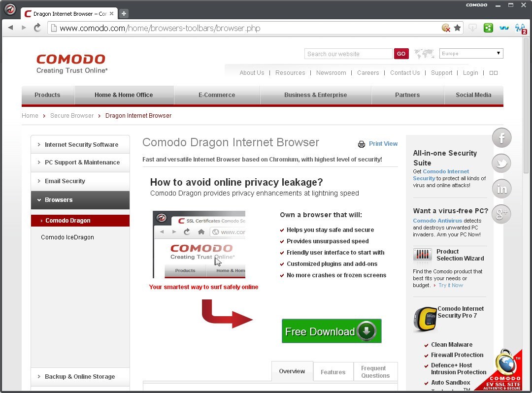Open the Contact Us link

point(405,73)
